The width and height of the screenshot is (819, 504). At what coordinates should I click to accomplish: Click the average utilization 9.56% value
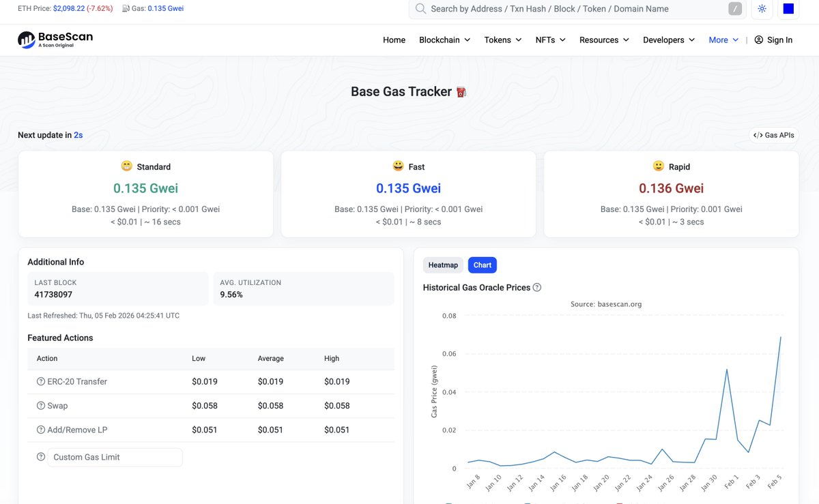point(231,295)
